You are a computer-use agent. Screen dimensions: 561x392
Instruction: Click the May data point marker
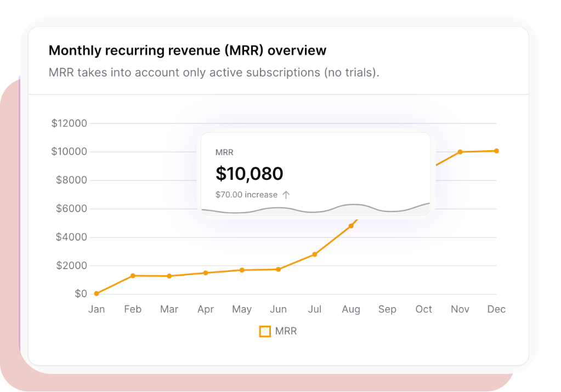(x=242, y=270)
